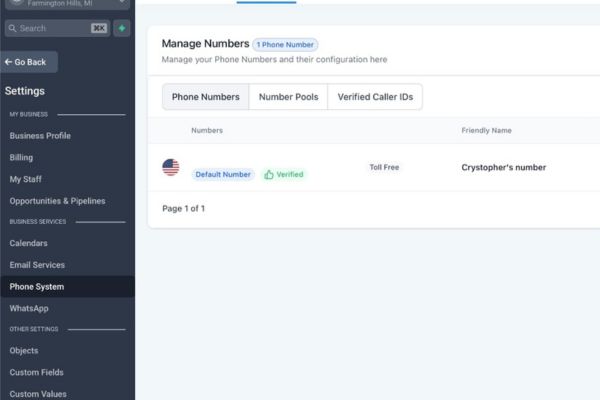600x400 pixels.
Task: Click Crystopher's number friendly name
Action: click(x=504, y=168)
